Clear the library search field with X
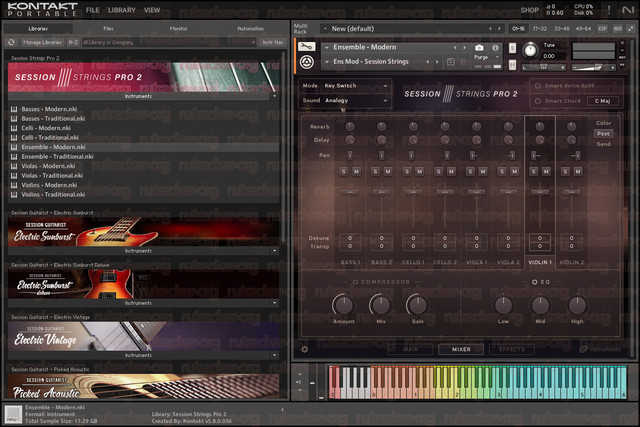 [253, 42]
